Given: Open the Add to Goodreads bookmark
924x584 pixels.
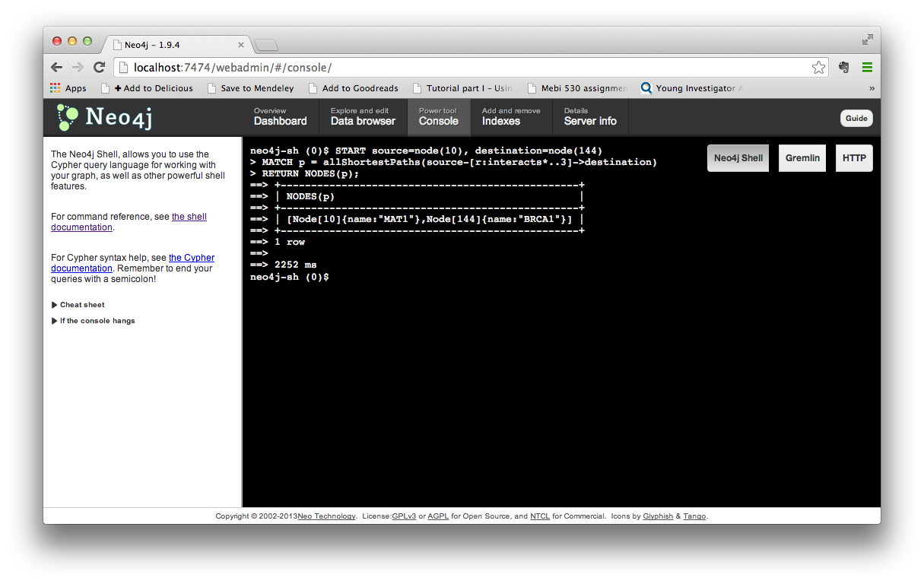Looking at the screenshot, I should coord(353,88).
